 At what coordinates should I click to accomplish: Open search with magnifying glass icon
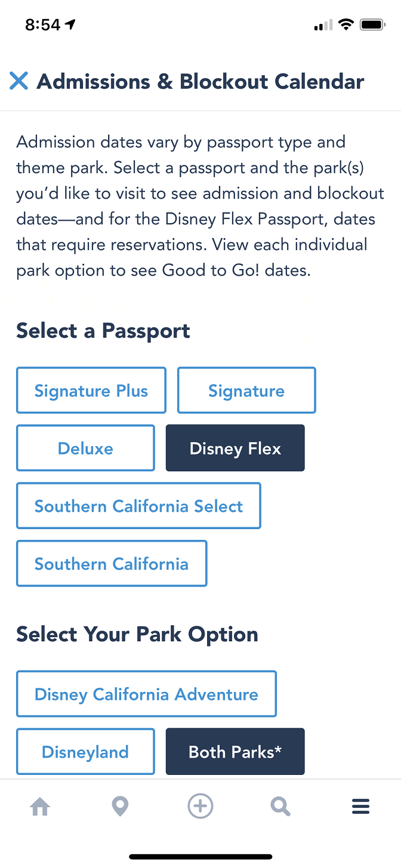[280, 807]
